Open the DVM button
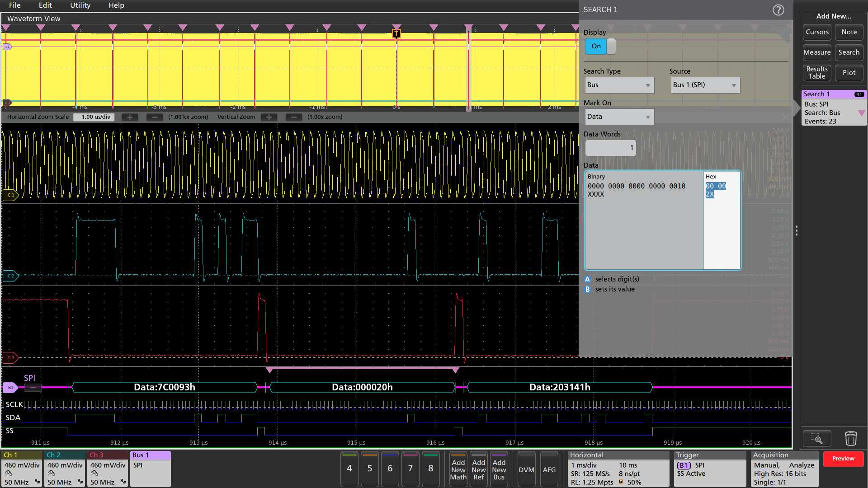This screenshot has height=488, width=868. [526, 469]
